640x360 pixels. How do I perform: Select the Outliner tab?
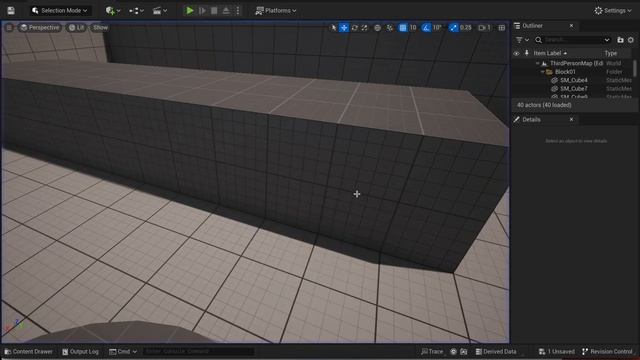(533, 26)
